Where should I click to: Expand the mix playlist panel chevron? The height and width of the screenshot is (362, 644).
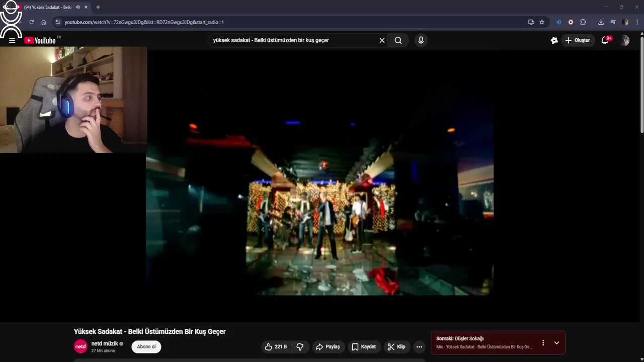556,343
